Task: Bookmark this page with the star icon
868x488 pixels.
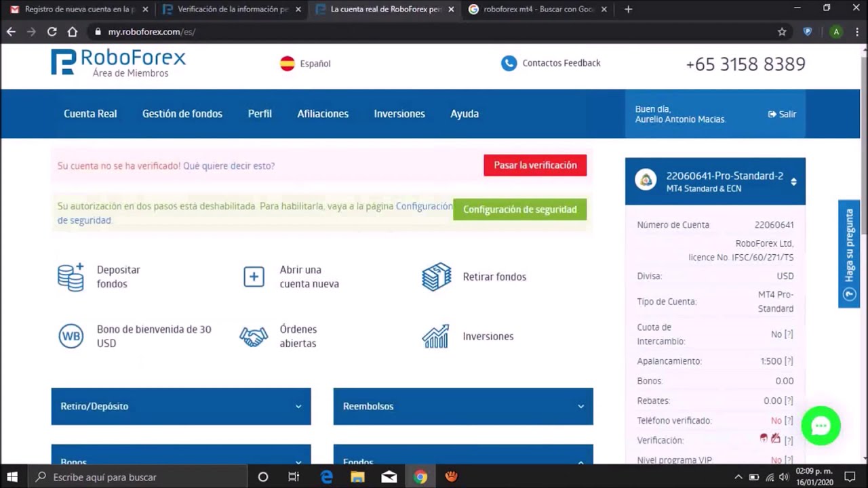Action: [x=782, y=32]
